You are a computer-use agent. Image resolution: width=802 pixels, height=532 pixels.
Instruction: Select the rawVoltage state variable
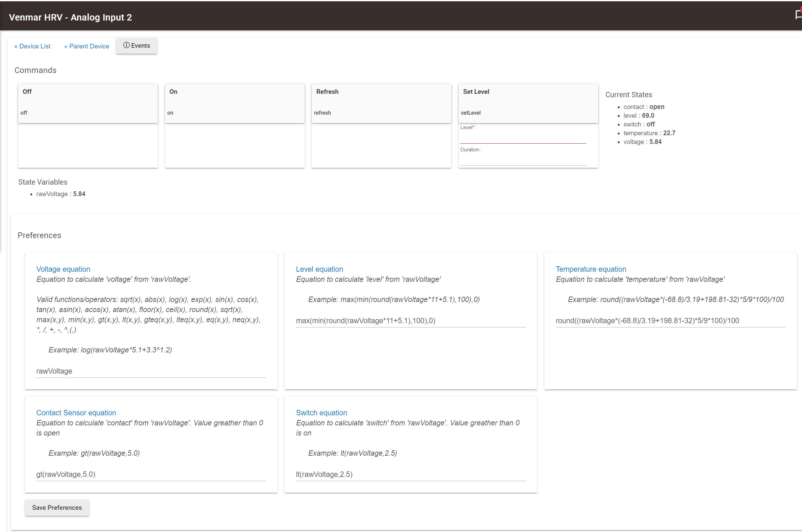61,194
